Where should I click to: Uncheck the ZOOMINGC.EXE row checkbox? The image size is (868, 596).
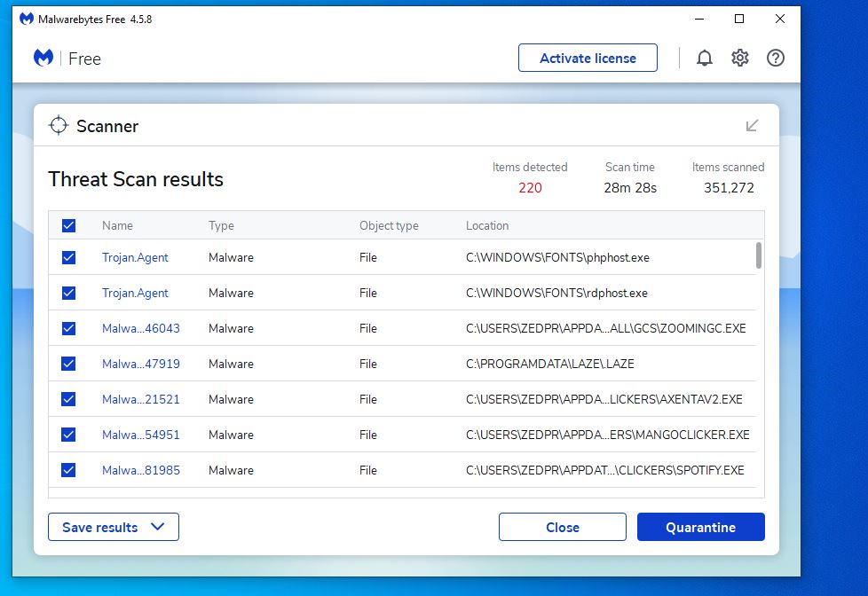(68, 328)
